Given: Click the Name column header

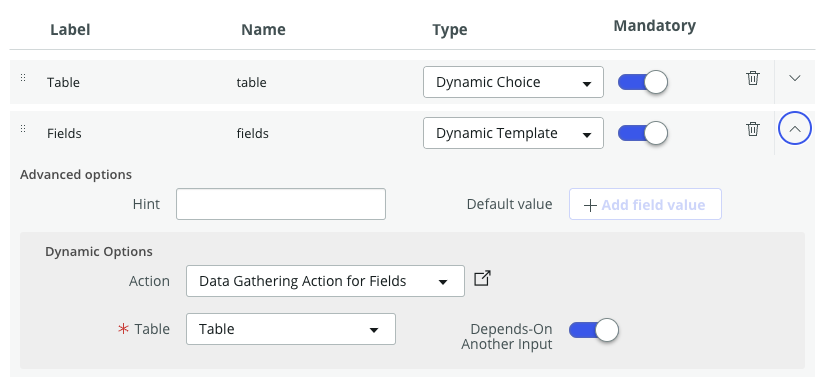Looking at the screenshot, I should tap(263, 30).
